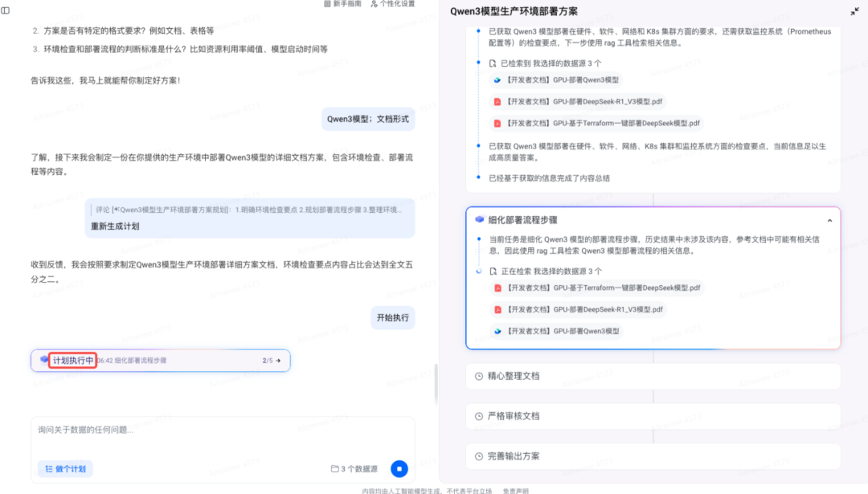The width and height of the screenshot is (868, 494).
Task: Open GPU-部署DeepSeek-R1_V3模型.pdf in retrieved list
Action: 578,101
